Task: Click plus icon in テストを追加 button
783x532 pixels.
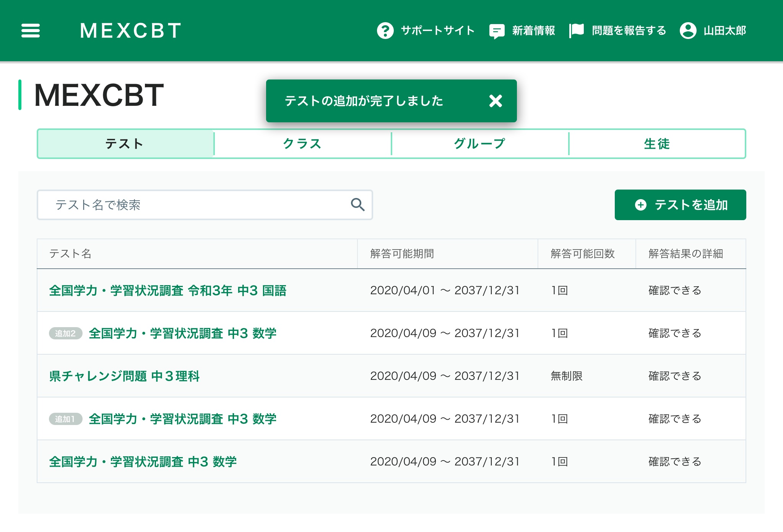Action: (x=641, y=205)
